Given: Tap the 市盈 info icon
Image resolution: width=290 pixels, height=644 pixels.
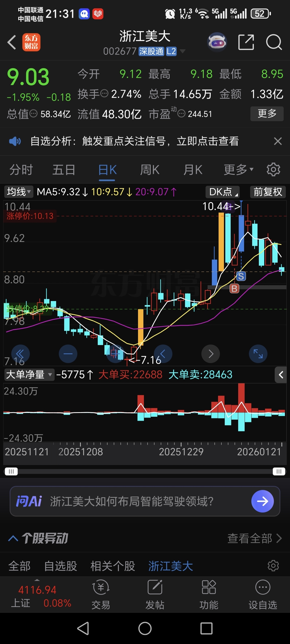Looking at the screenshot, I should pos(182,114).
